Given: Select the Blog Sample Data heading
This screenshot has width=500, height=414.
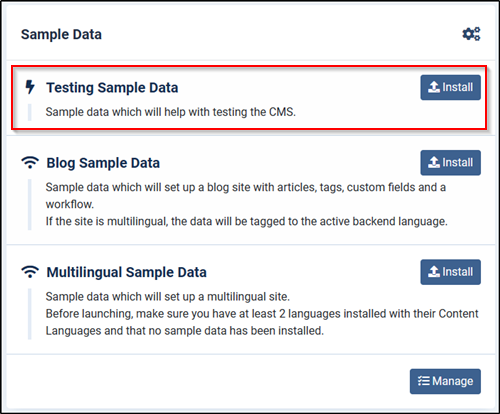Looking at the screenshot, I should 103,163.
